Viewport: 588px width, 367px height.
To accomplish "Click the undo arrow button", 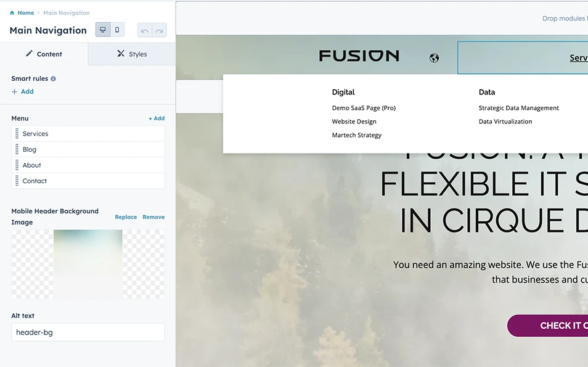I will click(144, 30).
